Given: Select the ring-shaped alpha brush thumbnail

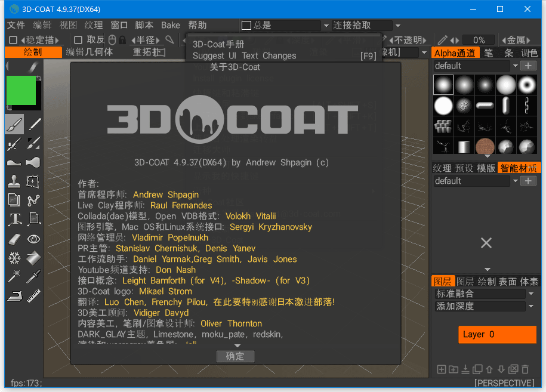Looking at the screenshot, I should 526,85.
